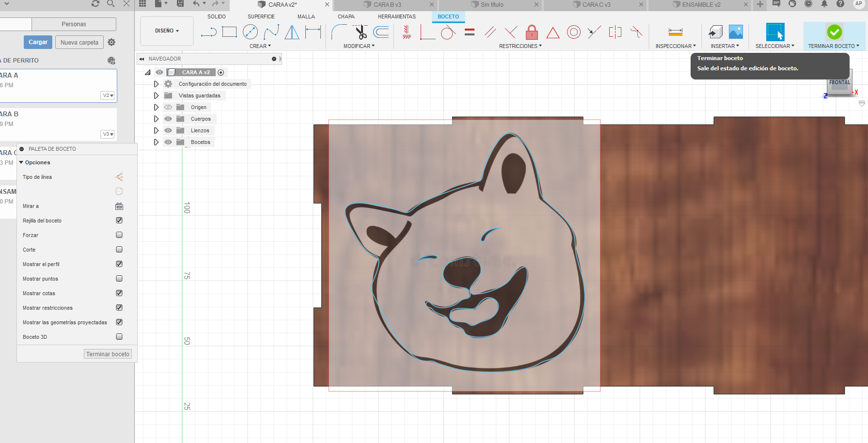
Task: Click the Select tool icon
Action: pos(775,32)
